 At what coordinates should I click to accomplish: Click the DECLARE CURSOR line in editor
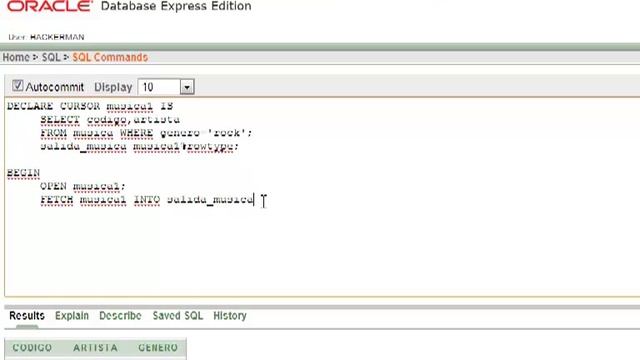pyautogui.click(x=90, y=106)
